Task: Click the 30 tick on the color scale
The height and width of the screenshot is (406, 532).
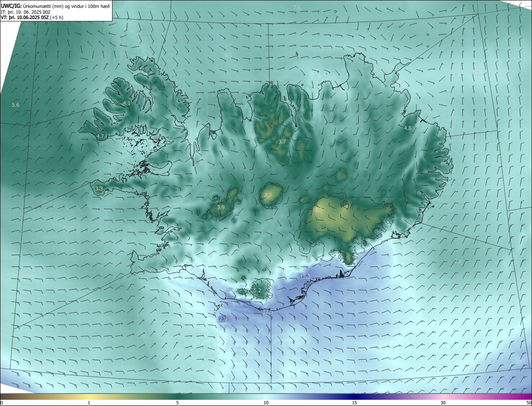Action: tap(443, 403)
